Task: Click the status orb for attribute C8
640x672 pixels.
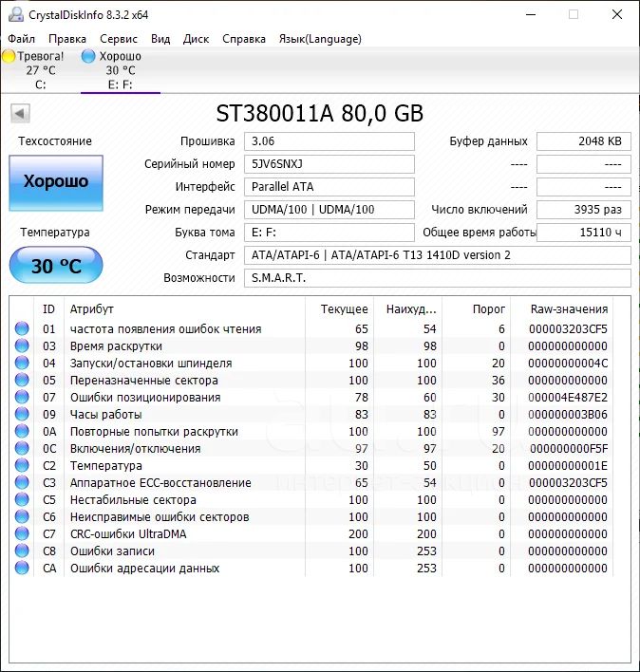Action: [22, 551]
